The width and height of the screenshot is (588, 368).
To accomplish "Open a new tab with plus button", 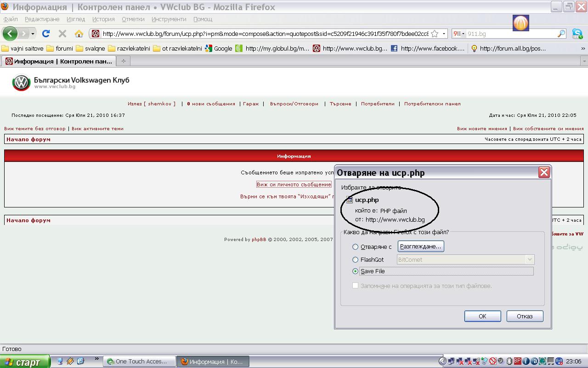I will pyautogui.click(x=123, y=61).
